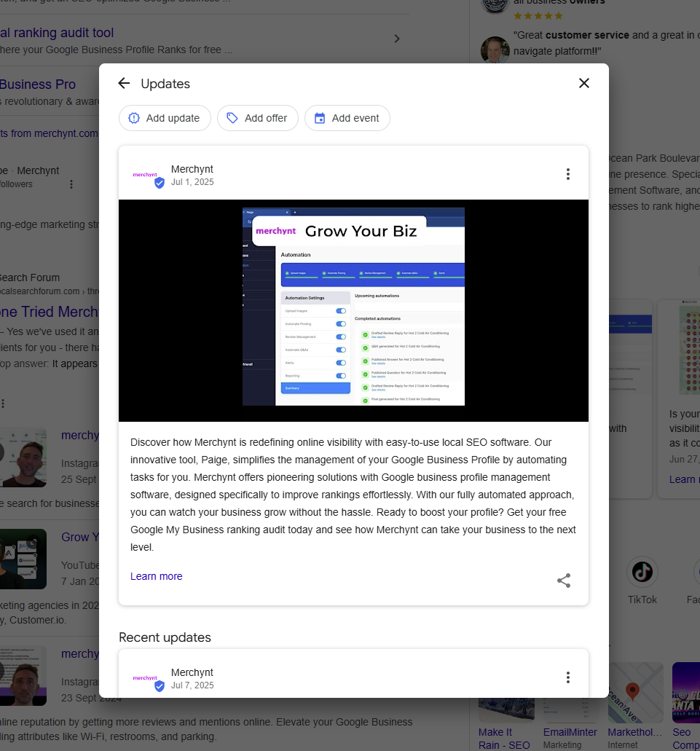Screen dimensions: 700x751
Task: Open the EmailMinter related result
Action: pyautogui.click(x=570, y=732)
